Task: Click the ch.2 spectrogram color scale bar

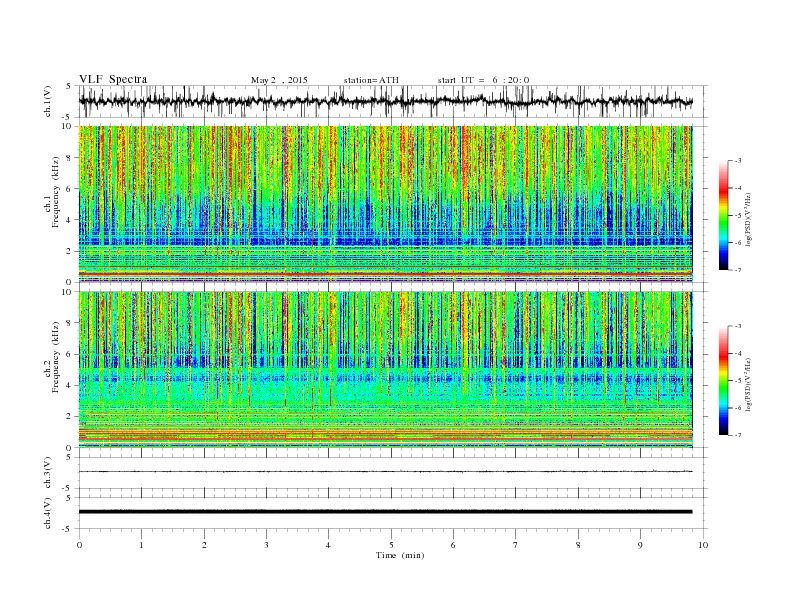Action: coord(723,380)
